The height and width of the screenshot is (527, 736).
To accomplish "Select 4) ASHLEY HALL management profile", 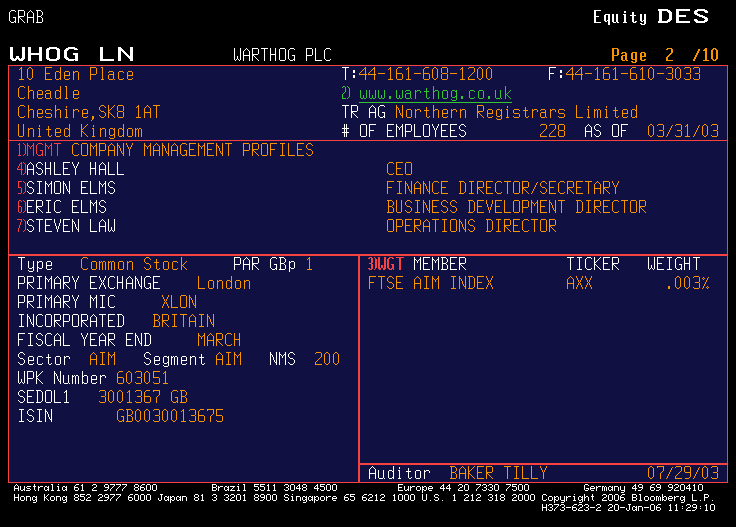I will (x=71, y=169).
